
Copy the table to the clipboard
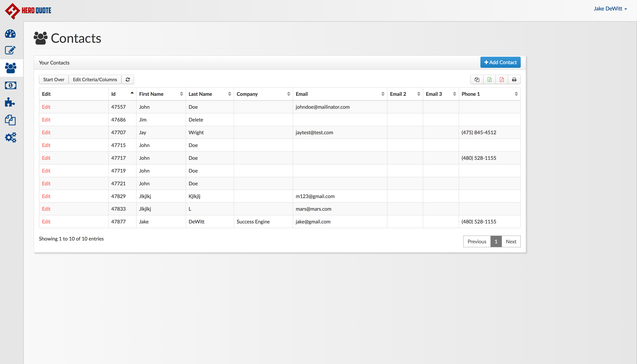click(477, 80)
